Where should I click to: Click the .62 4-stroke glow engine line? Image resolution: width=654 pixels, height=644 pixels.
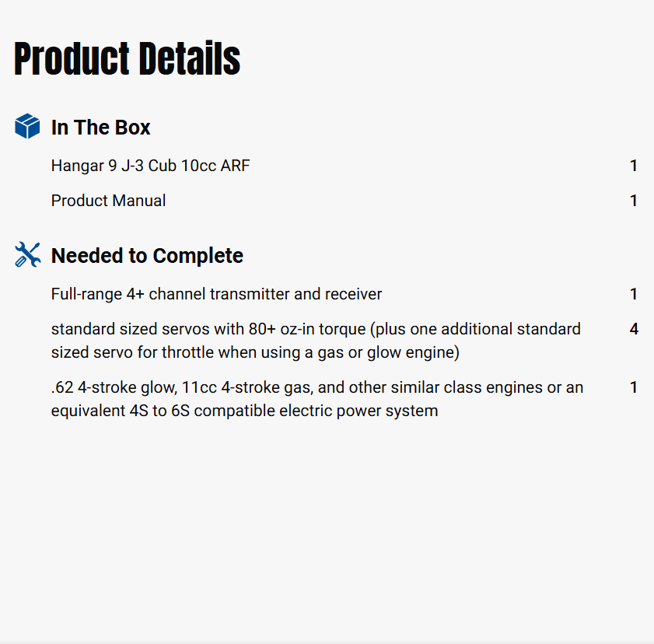(317, 387)
